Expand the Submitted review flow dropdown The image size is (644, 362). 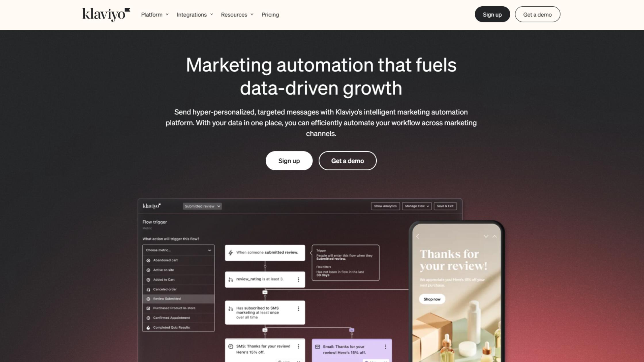pos(202,206)
